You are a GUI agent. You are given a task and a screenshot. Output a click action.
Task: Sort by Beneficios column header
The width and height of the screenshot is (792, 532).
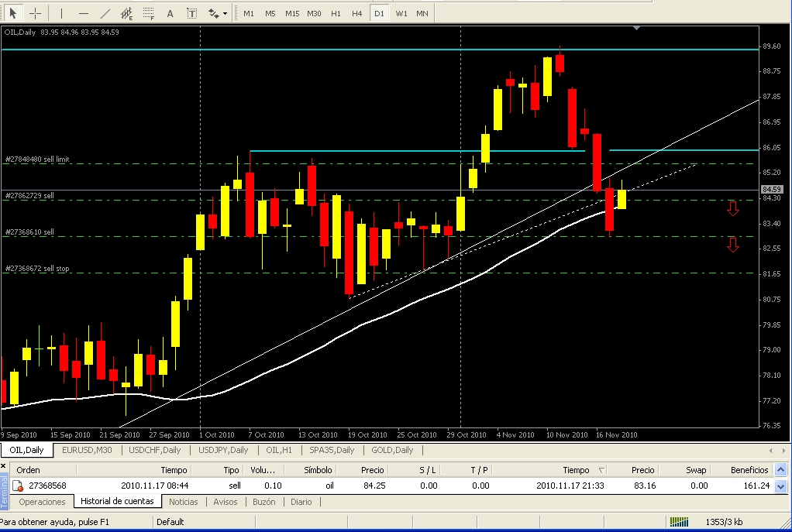tap(740, 470)
